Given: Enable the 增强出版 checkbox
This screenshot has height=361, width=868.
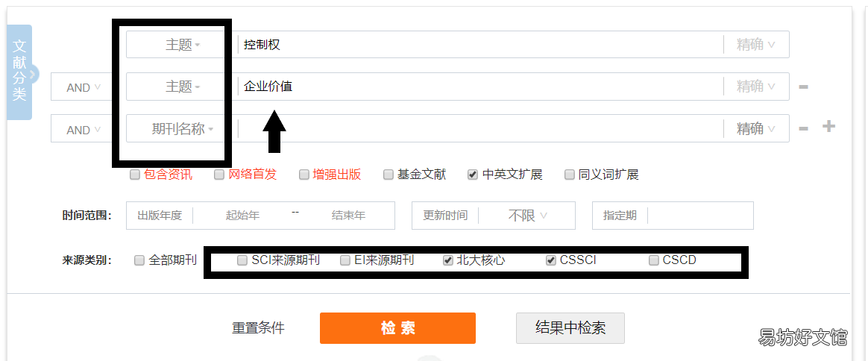Looking at the screenshot, I should pyautogui.click(x=304, y=175).
